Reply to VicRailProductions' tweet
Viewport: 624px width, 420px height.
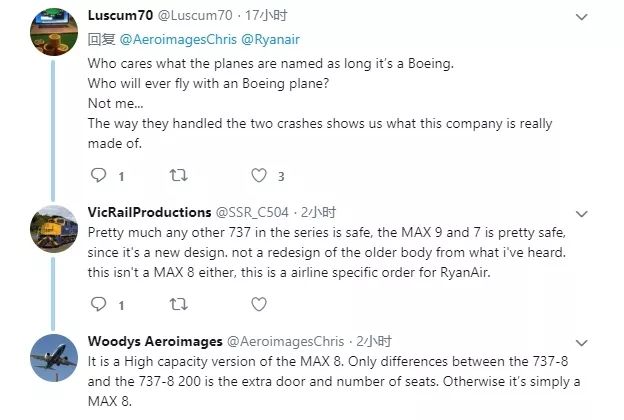point(98,303)
